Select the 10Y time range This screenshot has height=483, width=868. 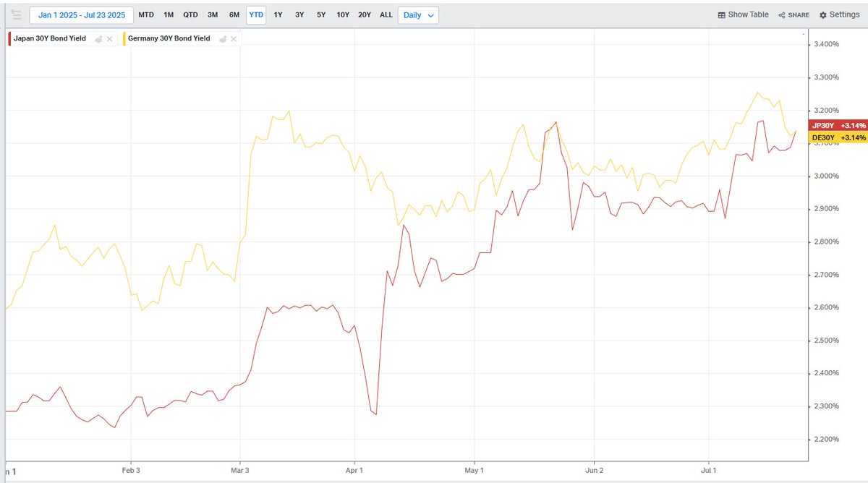pos(343,15)
